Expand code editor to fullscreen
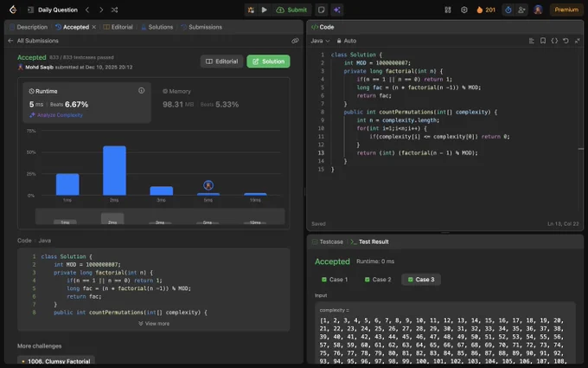 pos(577,41)
